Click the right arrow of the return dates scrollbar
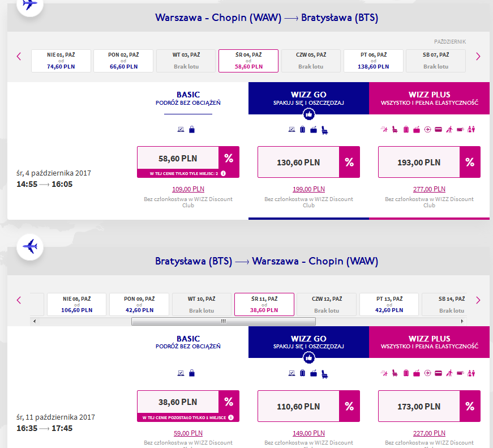Image resolution: width=493 pixels, height=448 pixels. pyautogui.click(x=462, y=321)
